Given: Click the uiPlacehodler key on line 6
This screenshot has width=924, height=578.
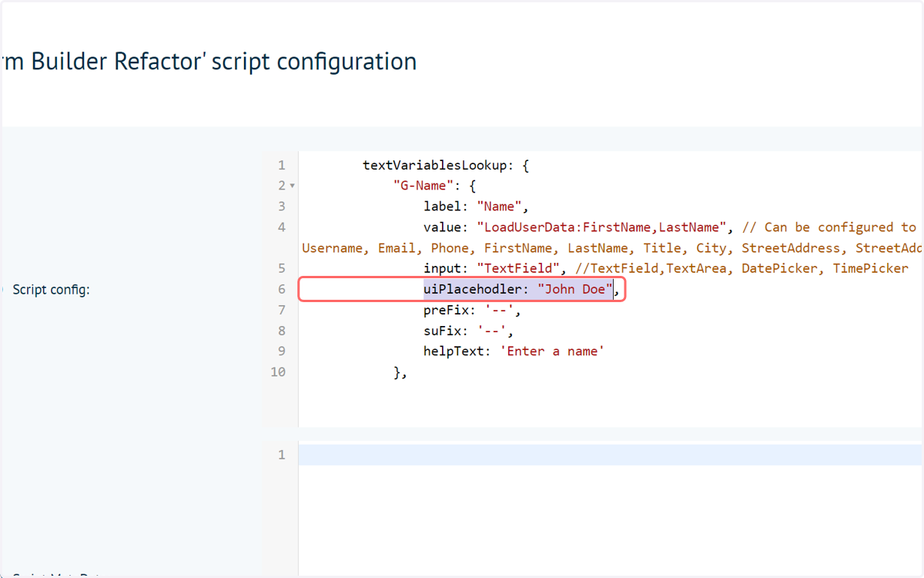Looking at the screenshot, I should (473, 290).
